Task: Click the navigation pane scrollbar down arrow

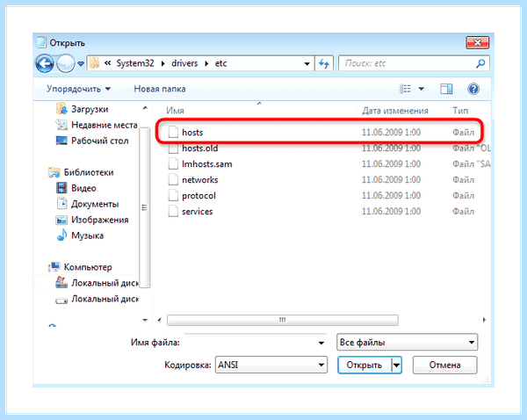Action: pos(145,320)
